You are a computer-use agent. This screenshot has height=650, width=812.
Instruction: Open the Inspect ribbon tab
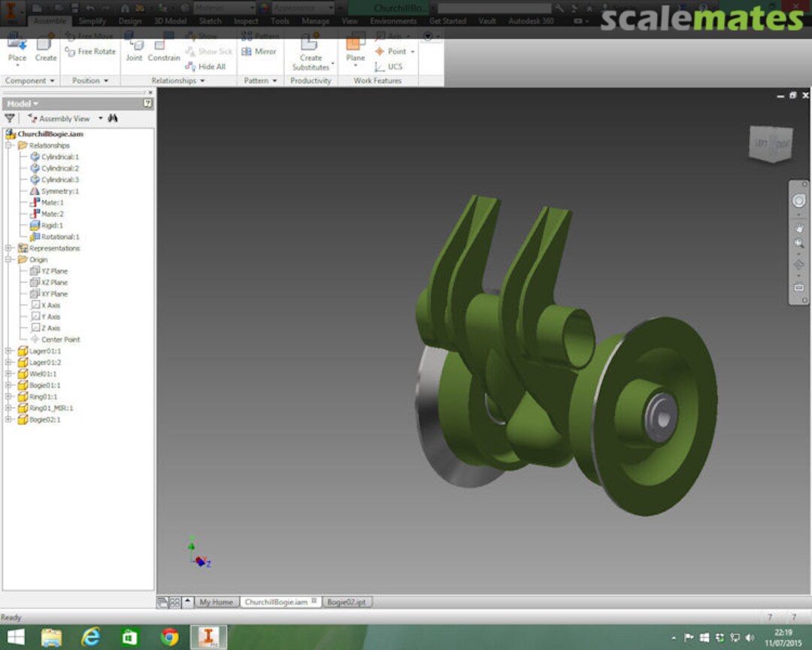[246, 21]
